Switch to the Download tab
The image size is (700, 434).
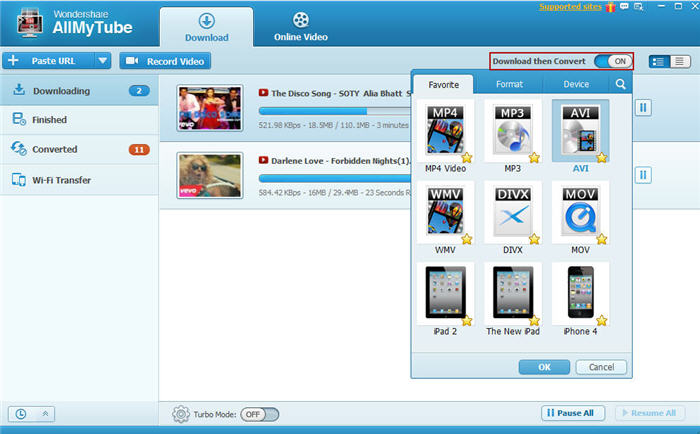coord(207,27)
